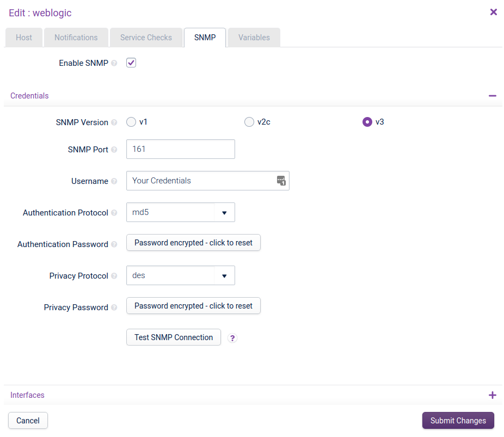Click help icon next to Enable SNMP
The width and height of the screenshot is (504, 437).
(114, 63)
